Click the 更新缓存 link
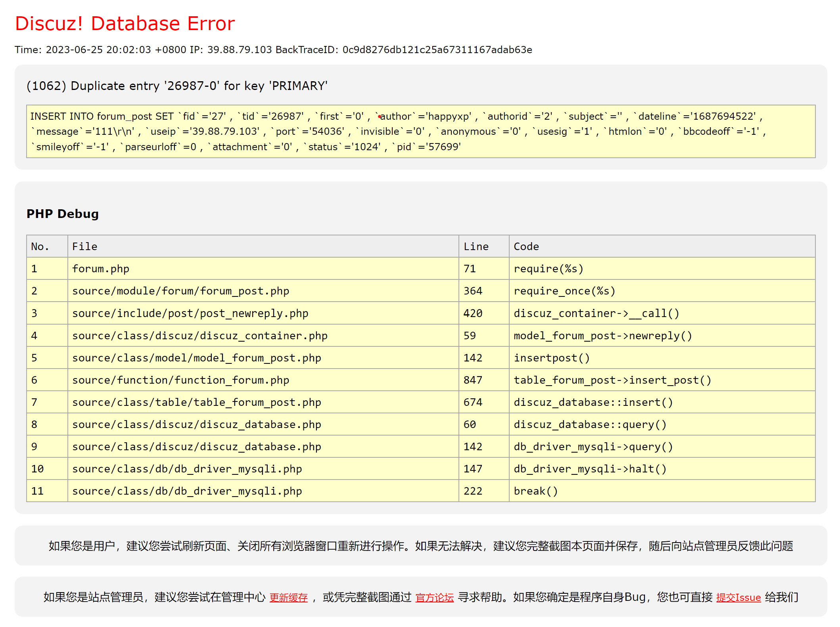 pyautogui.click(x=288, y=598)
